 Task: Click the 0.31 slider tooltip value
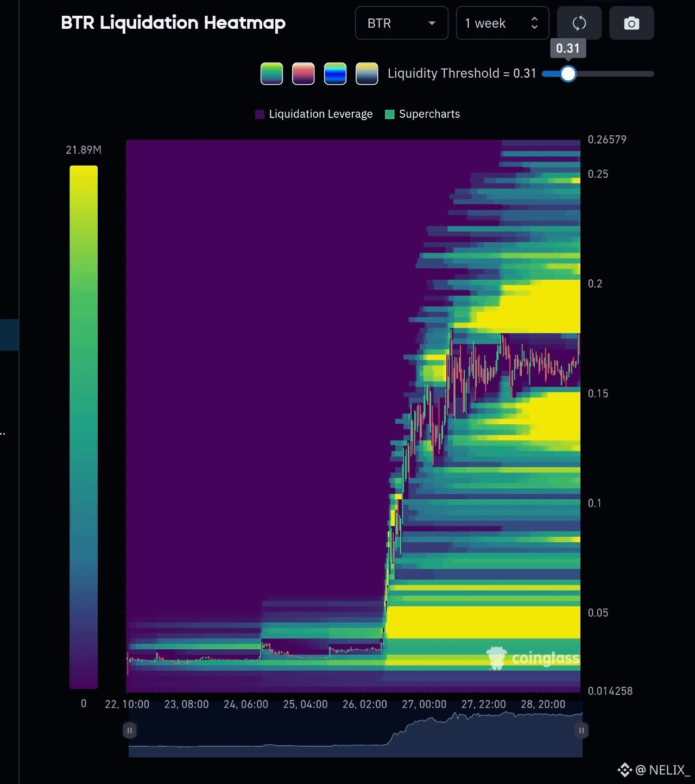pyautogui.click(x=568, y=48)
